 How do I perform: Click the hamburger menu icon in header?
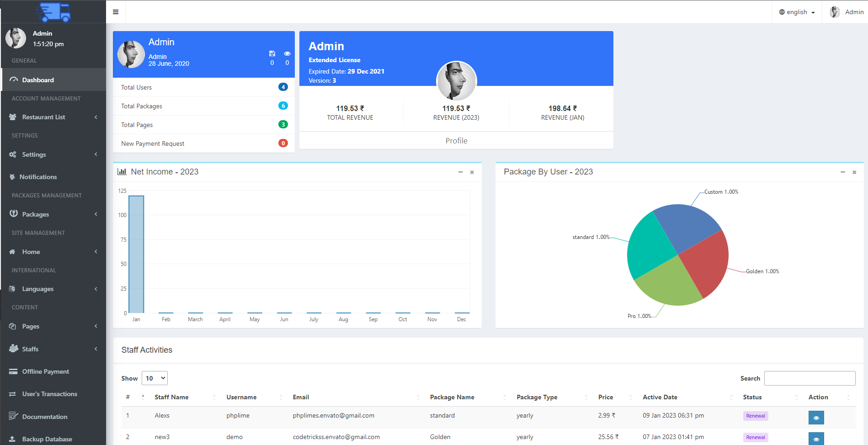(116, 12)
